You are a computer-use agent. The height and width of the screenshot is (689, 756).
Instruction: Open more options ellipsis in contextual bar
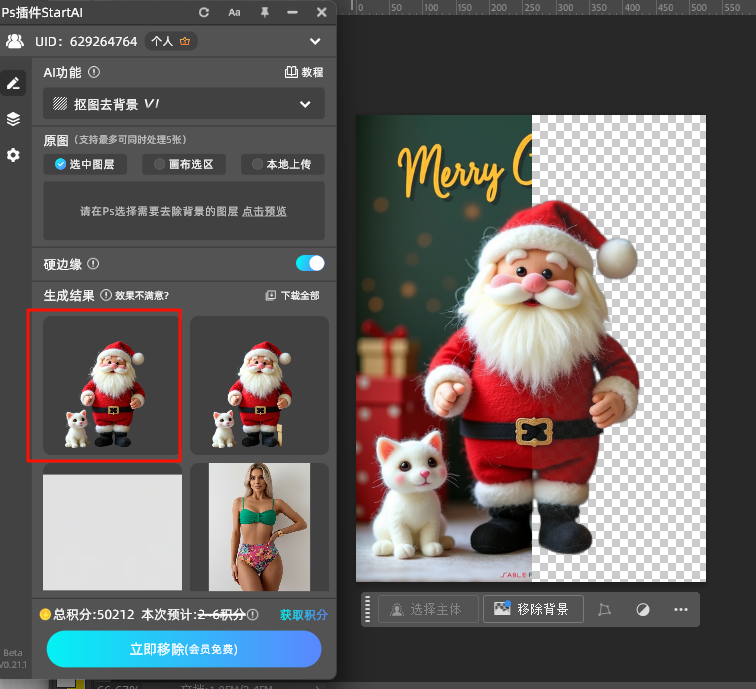coord(681,609)
